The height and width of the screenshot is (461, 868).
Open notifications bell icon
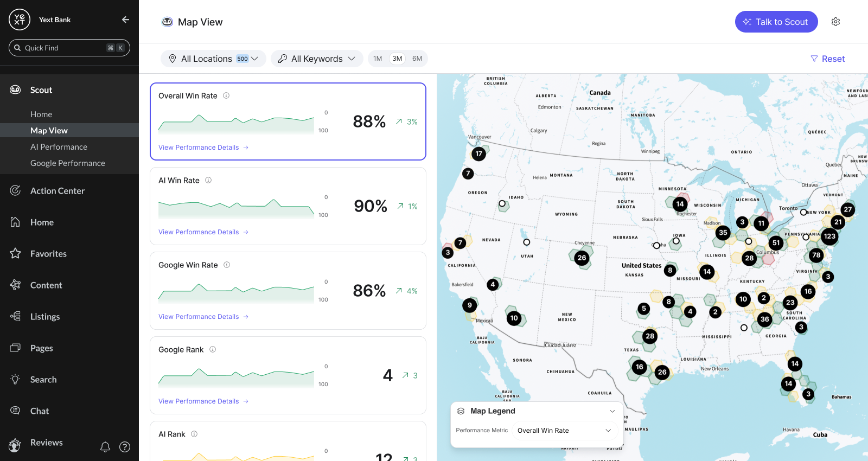pos(105,447)
